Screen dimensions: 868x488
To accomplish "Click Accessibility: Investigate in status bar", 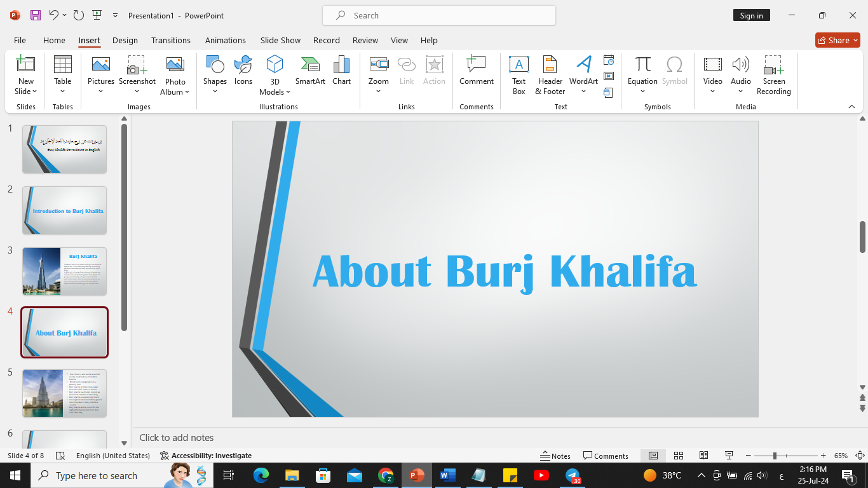I will [206, 456].
